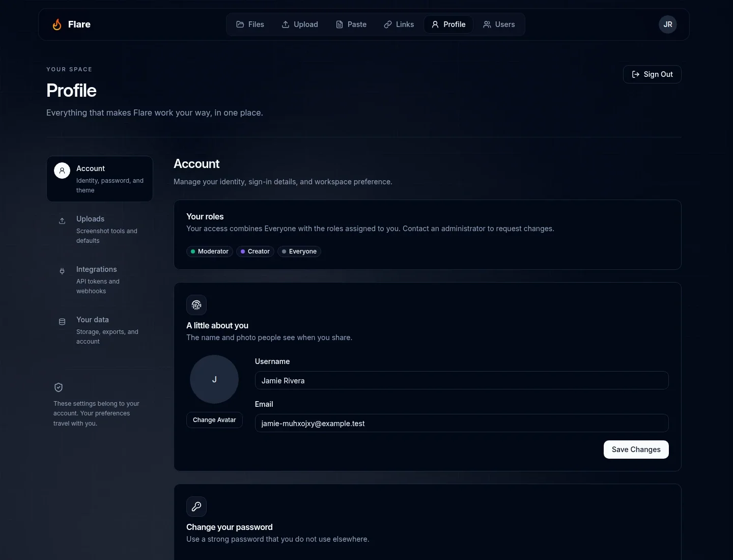This screenshot has height=560, width=733.
Task: Click the green dot on Moderator badge
Action: pos(193,251)
